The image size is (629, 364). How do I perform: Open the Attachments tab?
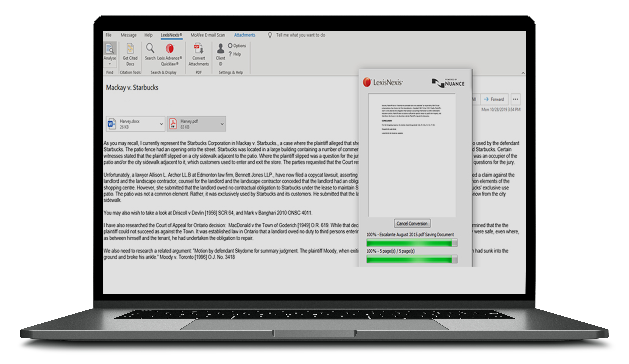pos(245,35)
